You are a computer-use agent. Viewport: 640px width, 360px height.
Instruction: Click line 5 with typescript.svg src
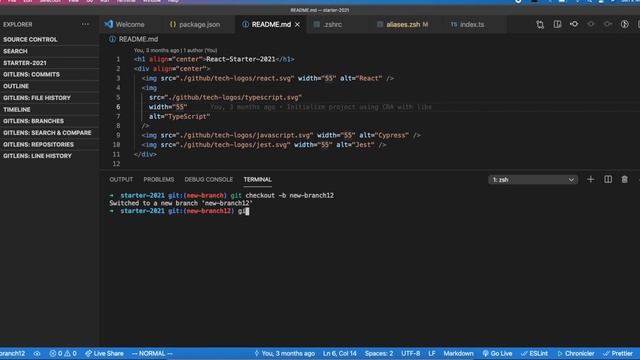(x=225, y=98)
